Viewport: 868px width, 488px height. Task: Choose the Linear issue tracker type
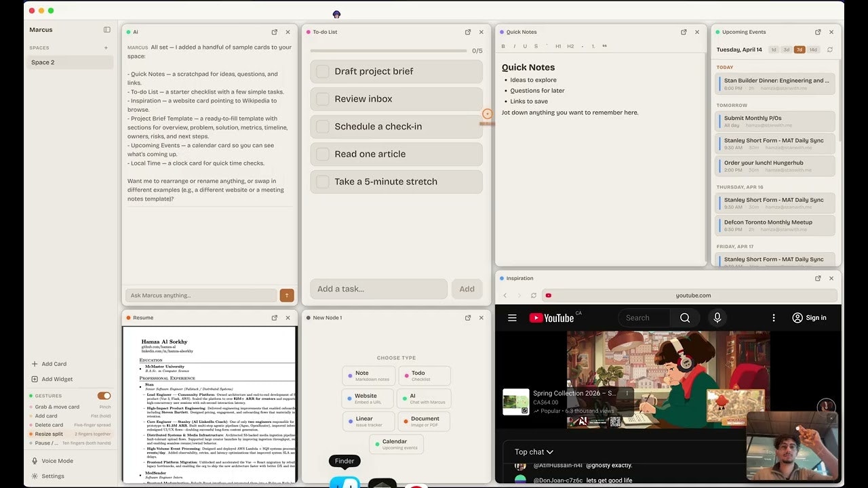368,422
